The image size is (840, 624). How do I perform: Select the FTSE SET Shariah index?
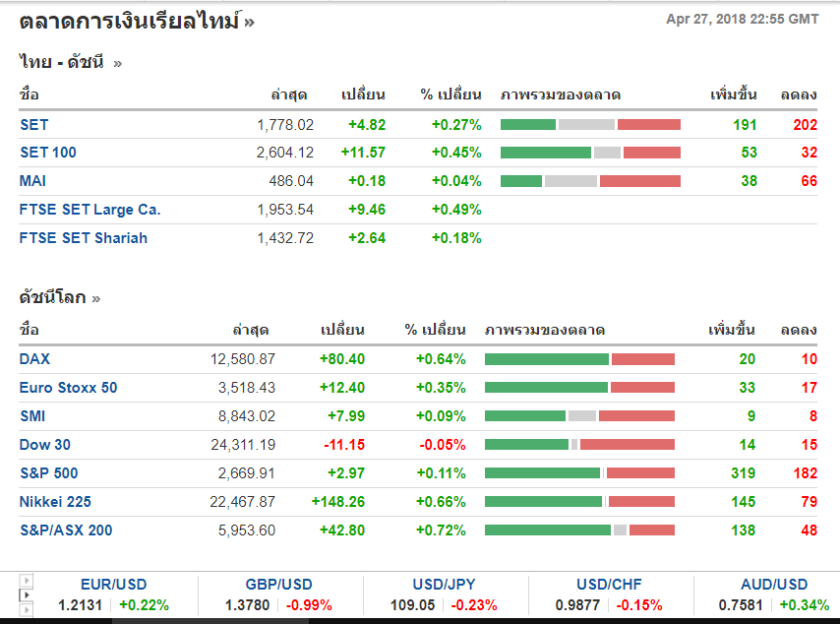pos(83,238)
